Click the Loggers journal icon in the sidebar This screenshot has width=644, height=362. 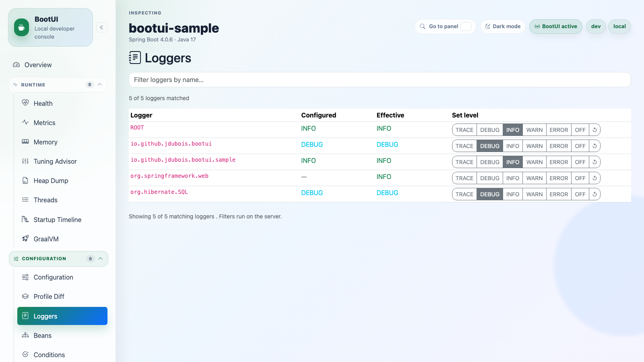pos(25,316)
